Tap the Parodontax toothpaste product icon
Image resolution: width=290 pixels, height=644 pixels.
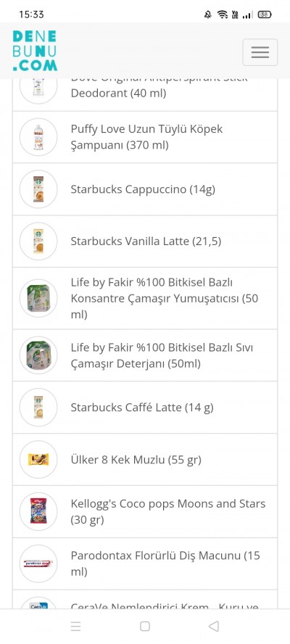38,564
